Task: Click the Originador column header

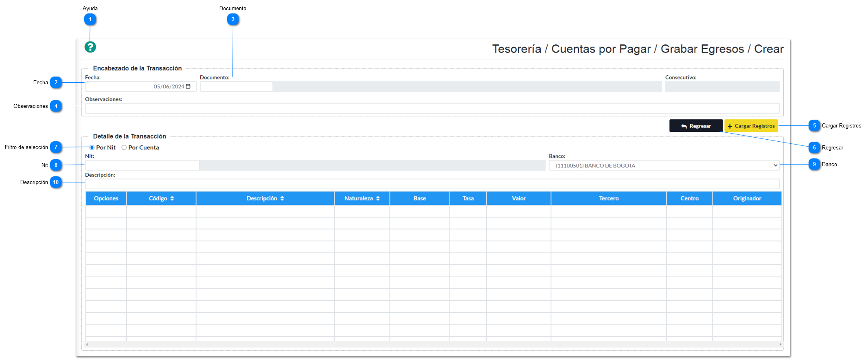Action: point(747,198)
